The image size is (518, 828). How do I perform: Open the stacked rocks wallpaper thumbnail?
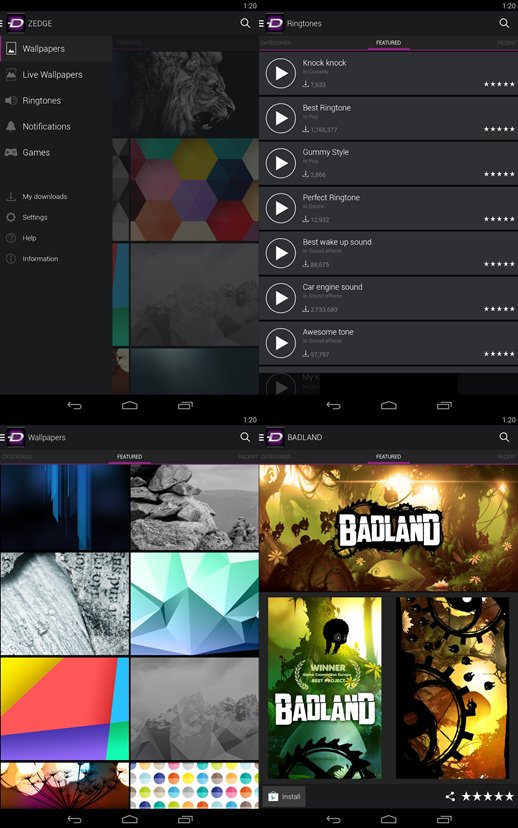(194, 507)
